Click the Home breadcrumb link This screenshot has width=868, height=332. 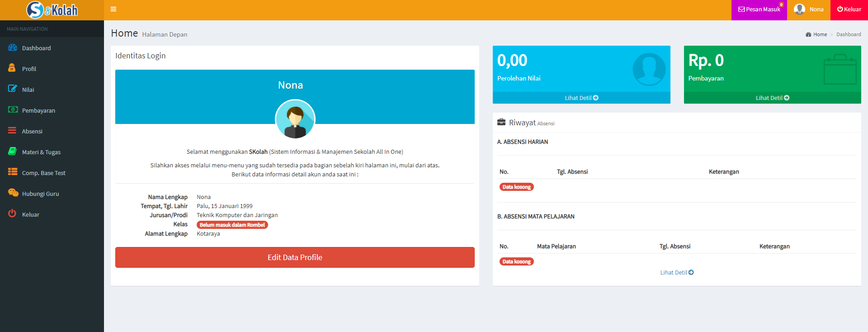(820, 34)
